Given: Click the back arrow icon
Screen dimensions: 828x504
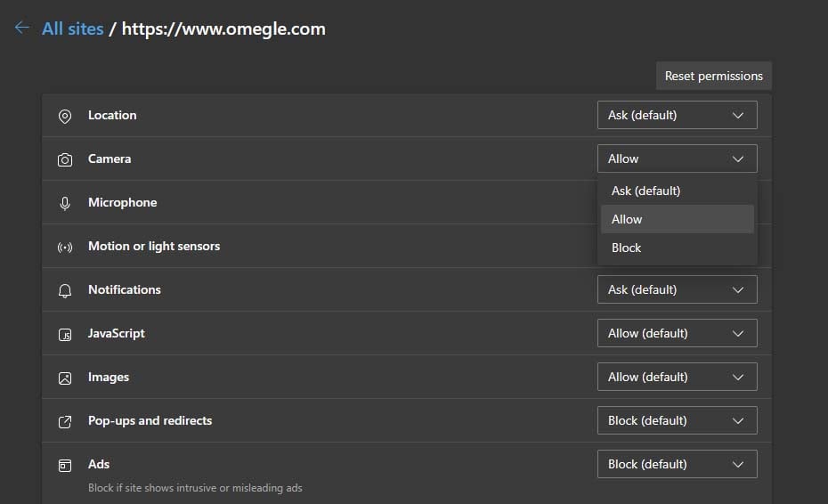Looking at the screenshot, I should [x=21, y=28].
